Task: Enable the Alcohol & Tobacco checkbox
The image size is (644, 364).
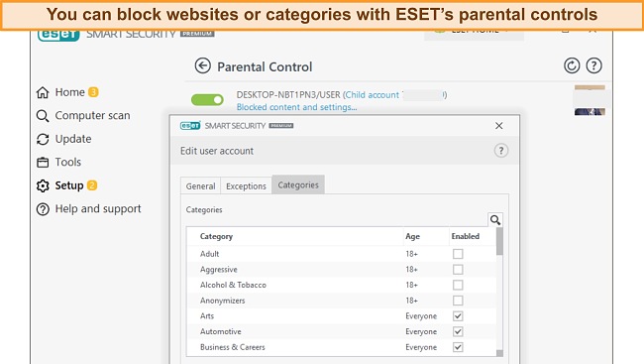Action: coord(458,285)
